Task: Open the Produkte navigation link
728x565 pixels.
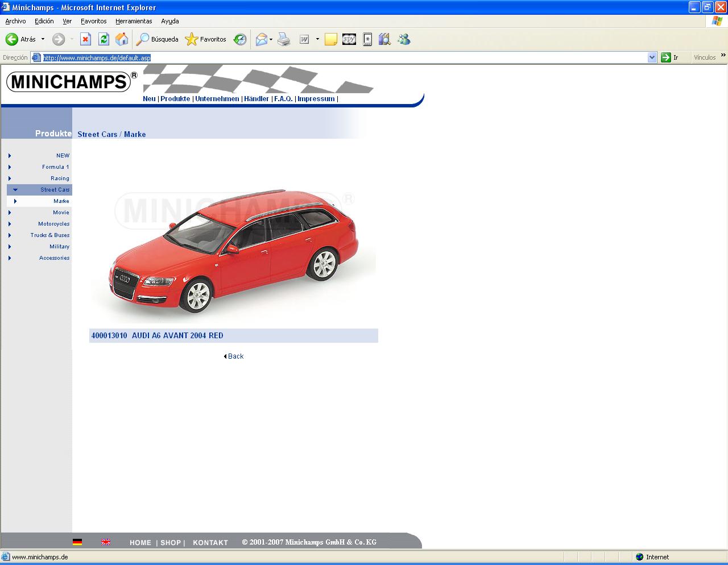Action: (x=175, y=99)
